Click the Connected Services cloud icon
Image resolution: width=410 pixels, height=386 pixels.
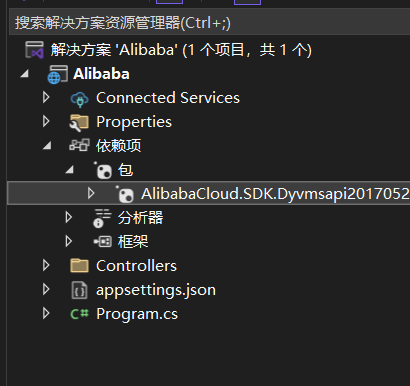pos(79,99)
